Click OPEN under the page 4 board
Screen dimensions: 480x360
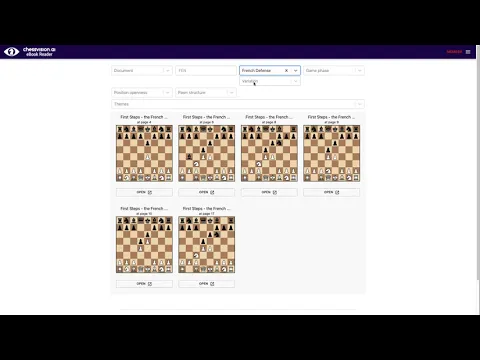click(x=144, y=192)
